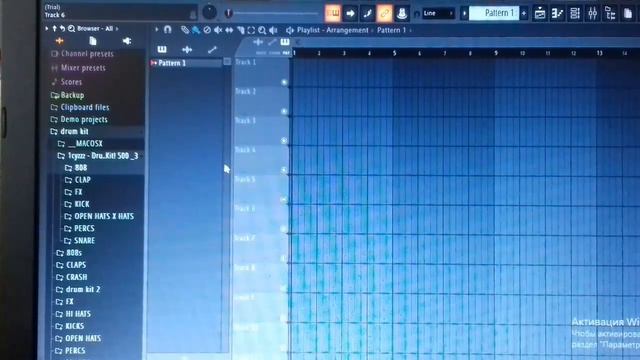The image size is (640, 360).
Task: Click the small square beside Pattern 1 row
Action: [x=227, y=61]
